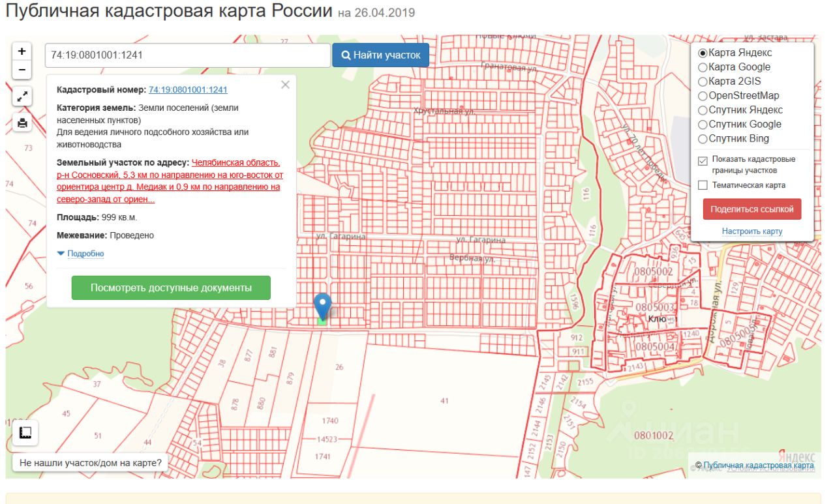Click the Гранатовая ул. street label

509,67
